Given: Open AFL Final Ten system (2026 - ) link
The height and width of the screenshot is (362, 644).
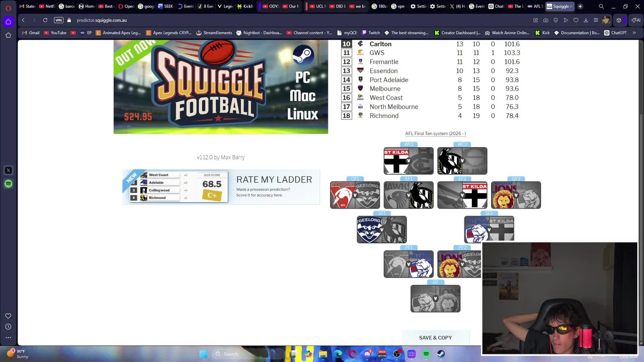Looking at the screenshot, I should click(x=436, y=134).
